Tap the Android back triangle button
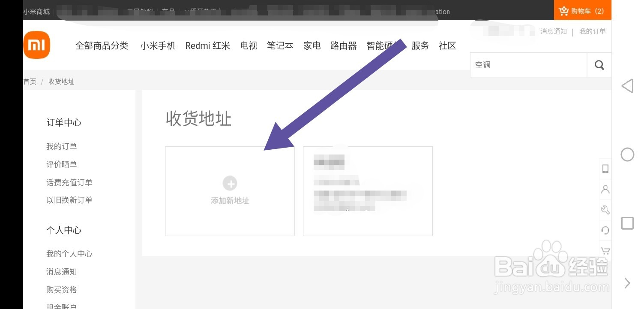This screenshot has height=309, width=644. coord(627,86)
